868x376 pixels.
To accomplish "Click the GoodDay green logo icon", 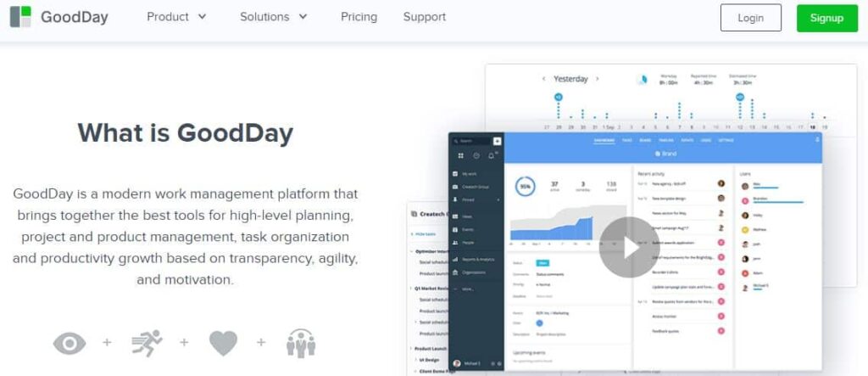I will (20, 17).
